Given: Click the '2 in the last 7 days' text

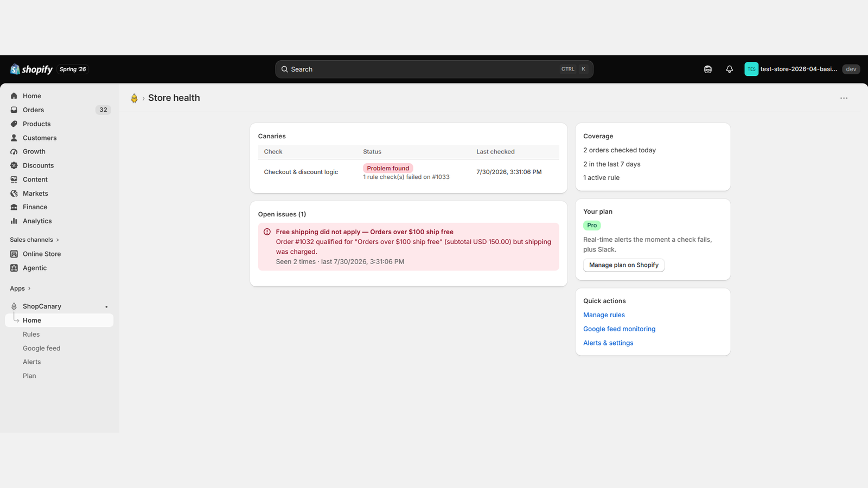Looking at the screenshot, I should click(x=612, y=164).
